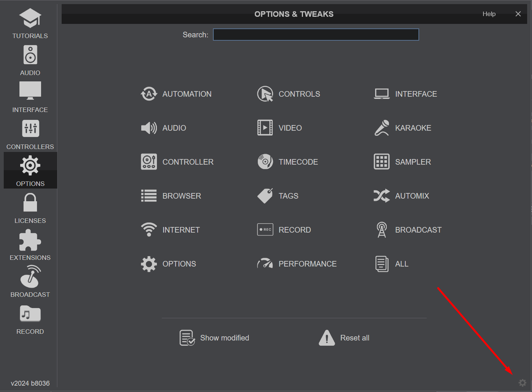Image resolution: width=532 pixels, height=392 pixels.
Task: Go to the Controllers sidebar tab
Action: click(x=30, y=134)
